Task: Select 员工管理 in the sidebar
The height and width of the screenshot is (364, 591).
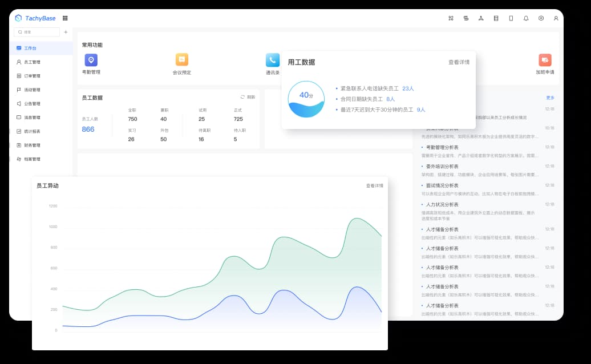Action: 32,62
